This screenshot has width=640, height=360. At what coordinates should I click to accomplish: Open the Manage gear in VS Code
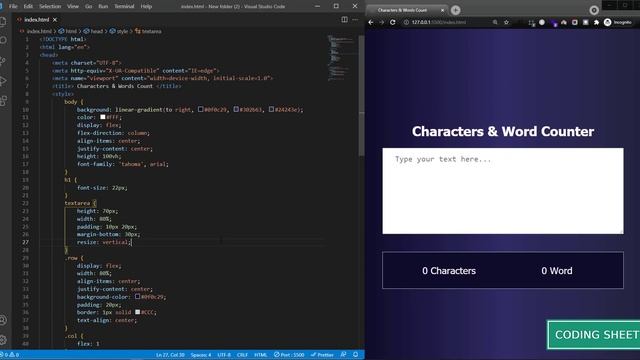3,340
